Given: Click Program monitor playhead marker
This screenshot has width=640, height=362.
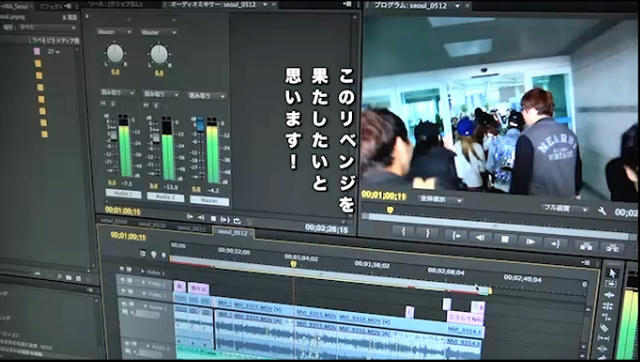Looking at the screenshot, I should tap(390, 210).
